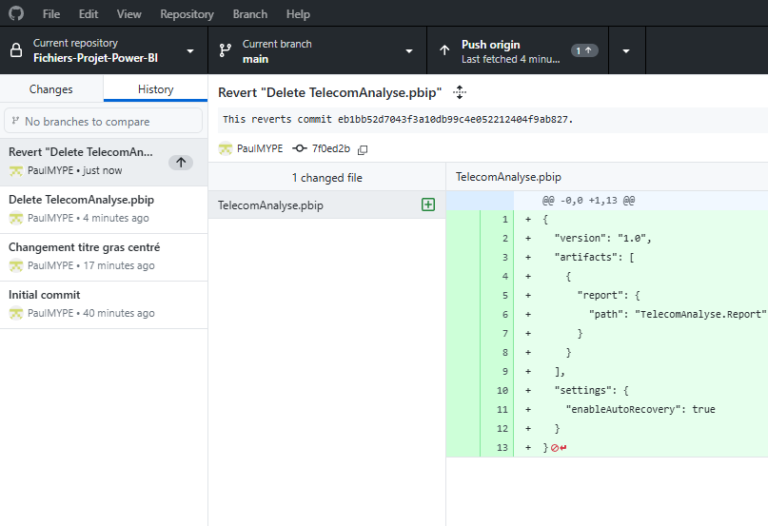The height and width of the screenshot is (526, 768).
Task: Click Push origin button
Action: [517, 51]
